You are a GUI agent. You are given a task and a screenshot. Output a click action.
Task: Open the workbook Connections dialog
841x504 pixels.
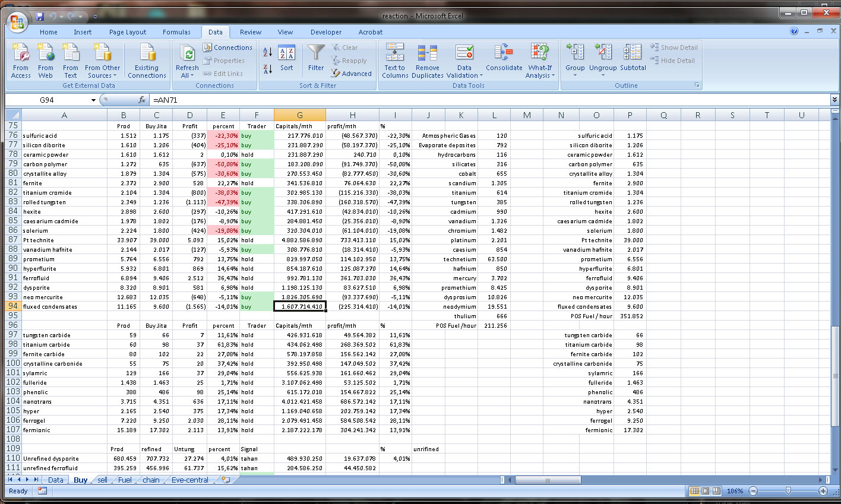coord(227,47)
